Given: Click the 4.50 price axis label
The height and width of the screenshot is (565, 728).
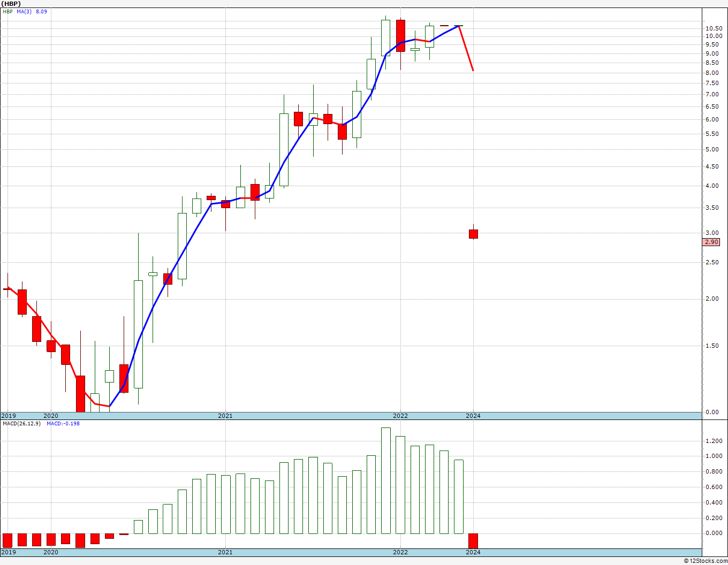Looking at the screenshot, I should tap(712, 167).
